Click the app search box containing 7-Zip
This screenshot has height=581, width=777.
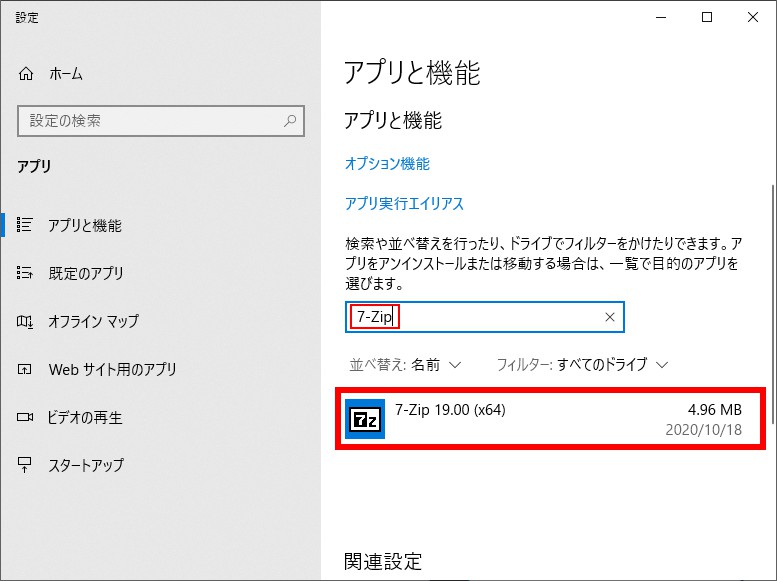[485, 317]
